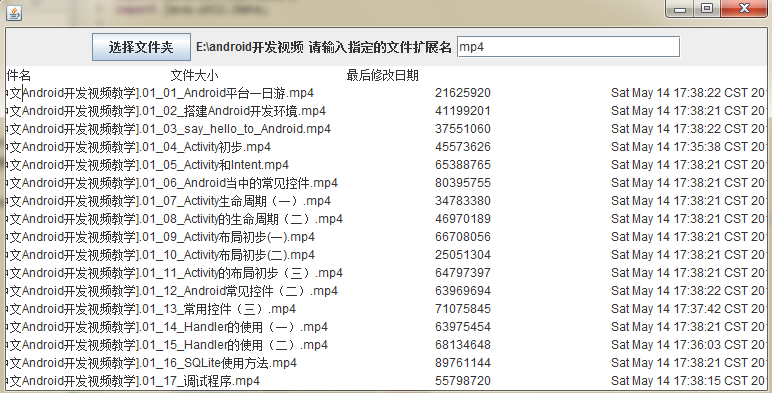Viewport: 772px width, 393px height.
Task: Click the E:\android开发视频 folder path label
Action: pyautogui.click(x=250, y=47)
